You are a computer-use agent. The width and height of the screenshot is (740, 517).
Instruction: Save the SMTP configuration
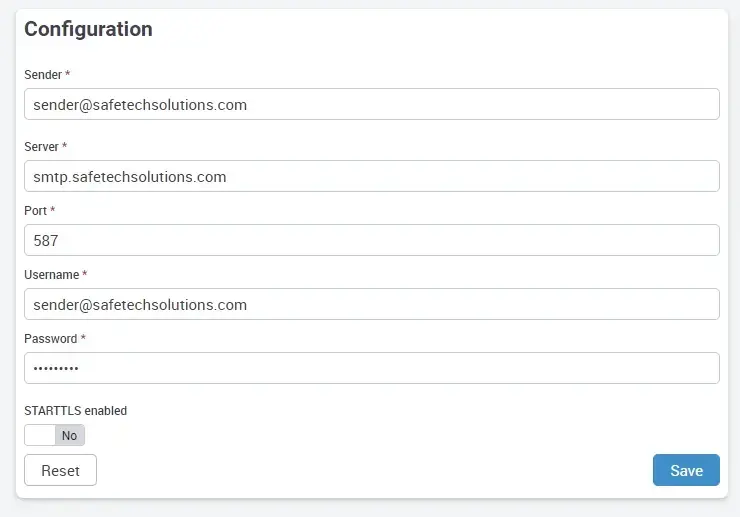click(x=686, y=470)
